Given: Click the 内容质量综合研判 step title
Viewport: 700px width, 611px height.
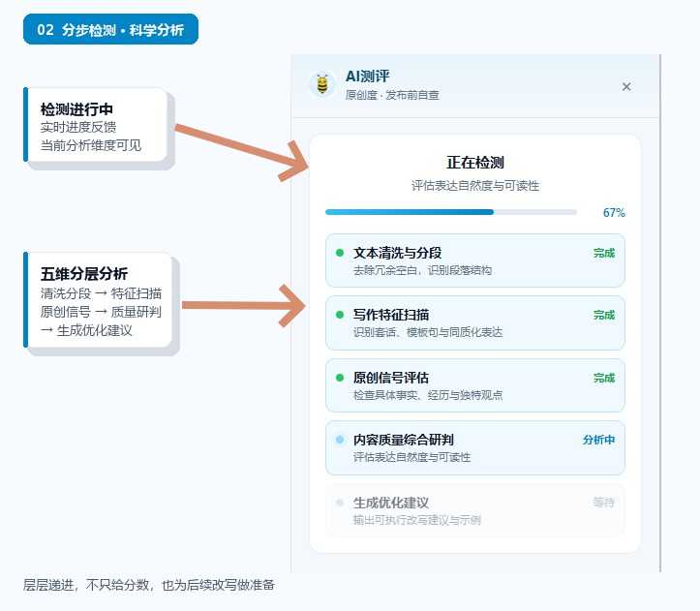Looking at the screenshot, I should click(403, 440).
